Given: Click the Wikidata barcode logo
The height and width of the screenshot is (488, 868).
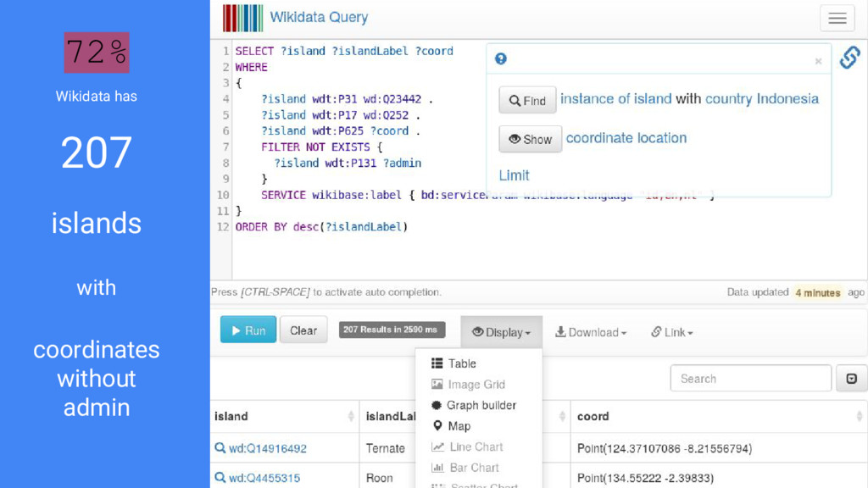Looking at the screenshot, I should point(242,18).
